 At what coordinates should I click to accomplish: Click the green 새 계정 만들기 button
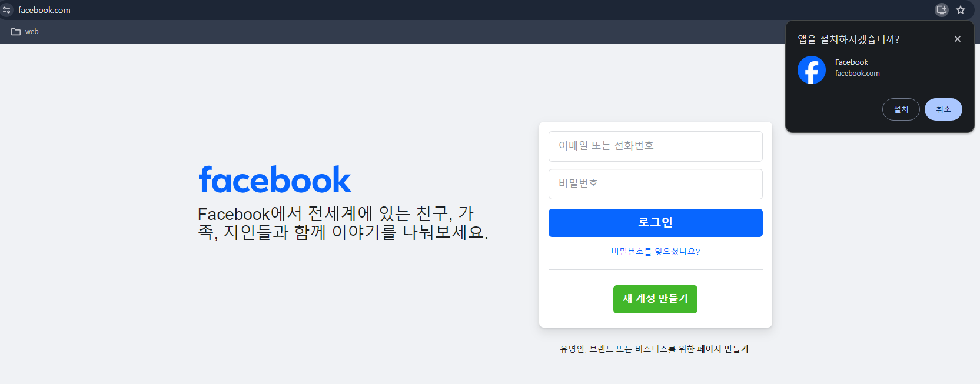pos(655,299)
